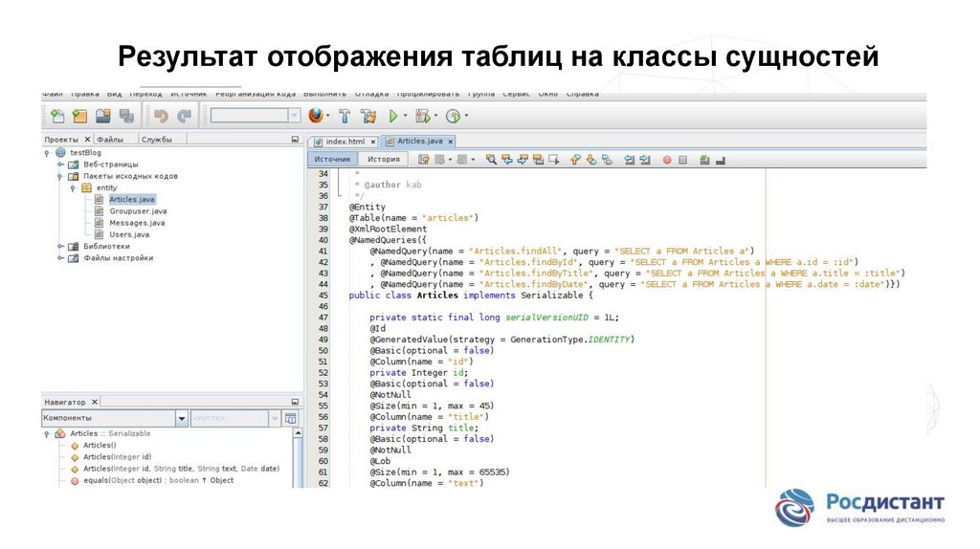Viewport: 980px width, 549px height.
Task: Select Articles(Integer id) constructor in Navigator
Action: (x=117, y=457)
